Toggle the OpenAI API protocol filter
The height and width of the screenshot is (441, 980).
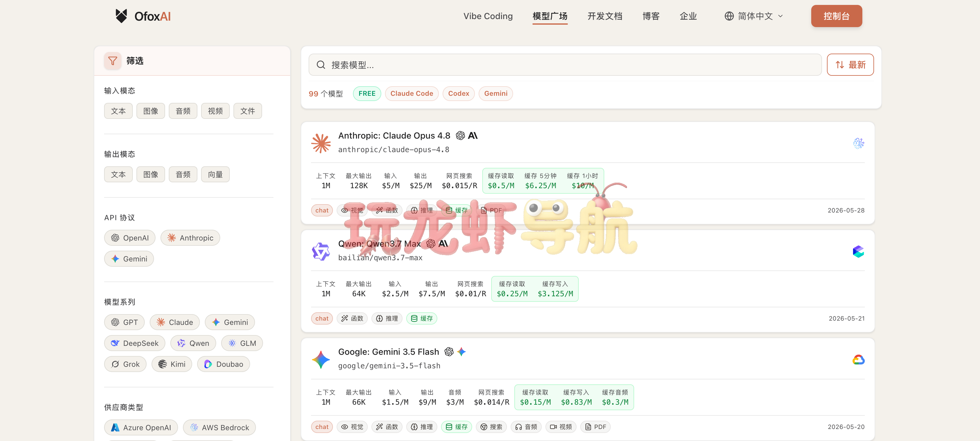click(130, 238)
